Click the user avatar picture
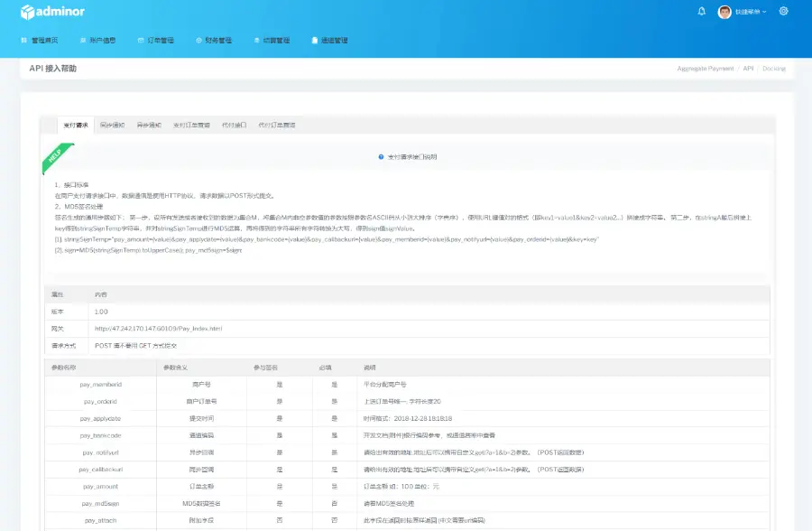 coord(724,12)
